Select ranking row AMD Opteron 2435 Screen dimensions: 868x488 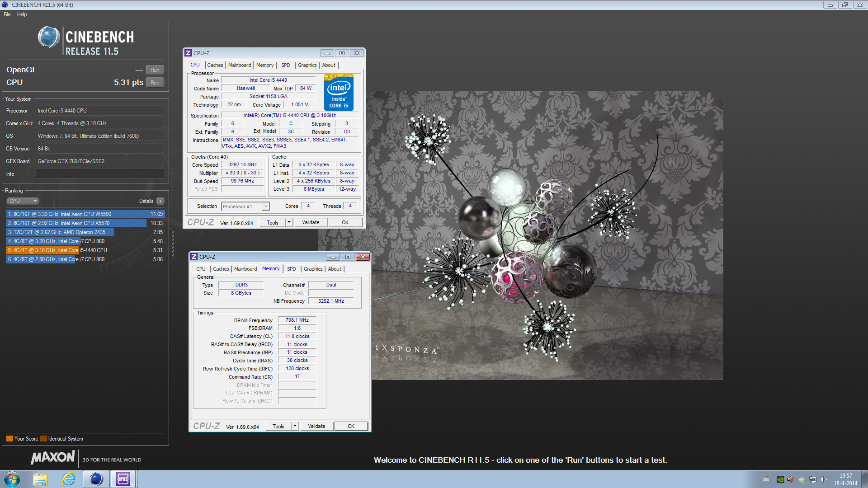85,232
